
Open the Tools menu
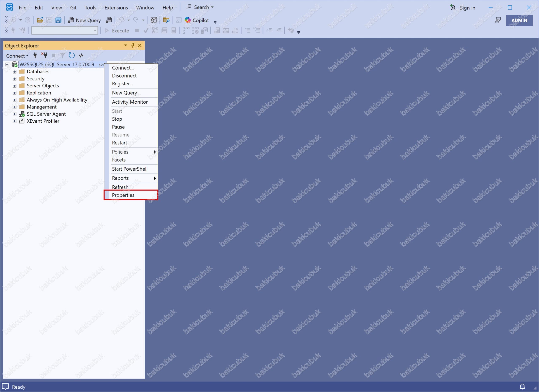click(91, 7)
